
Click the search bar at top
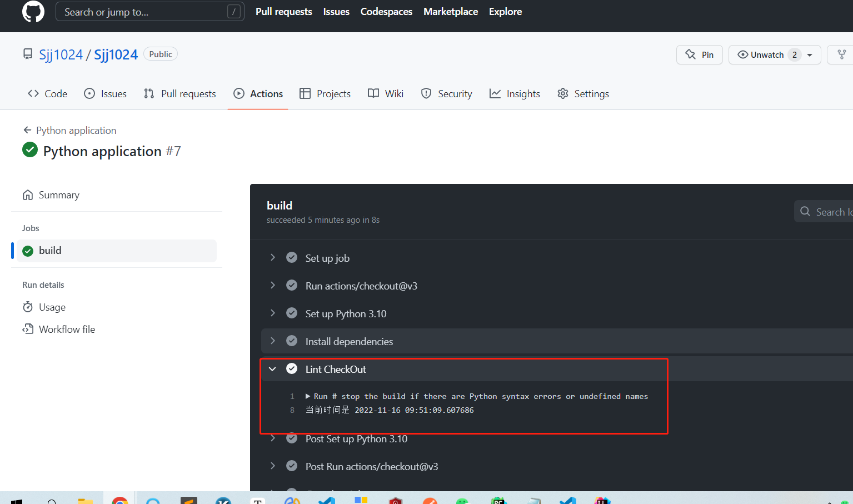click(149, 11)
